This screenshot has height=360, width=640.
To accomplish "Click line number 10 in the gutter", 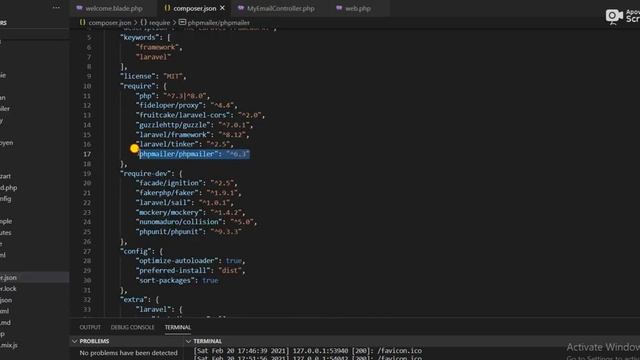I will tap(87, 86).
